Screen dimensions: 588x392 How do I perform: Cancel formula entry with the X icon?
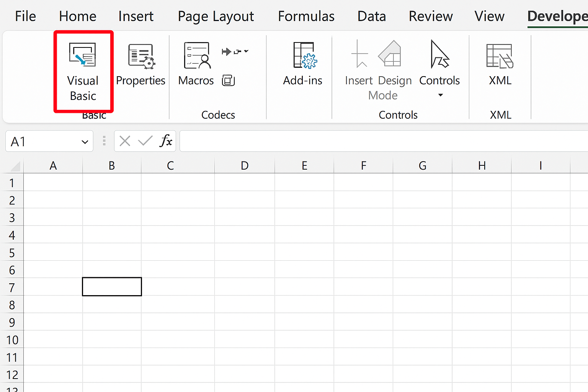pos(125,141)
